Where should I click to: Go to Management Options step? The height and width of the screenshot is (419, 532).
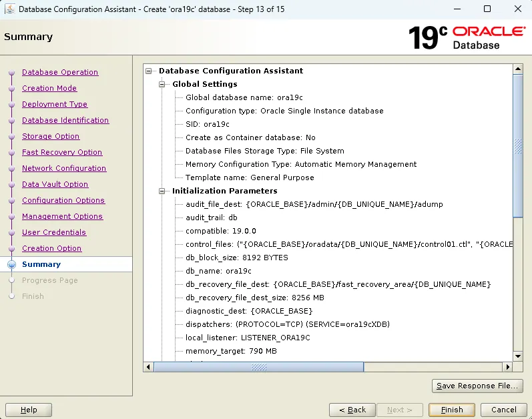coord(63,216)
